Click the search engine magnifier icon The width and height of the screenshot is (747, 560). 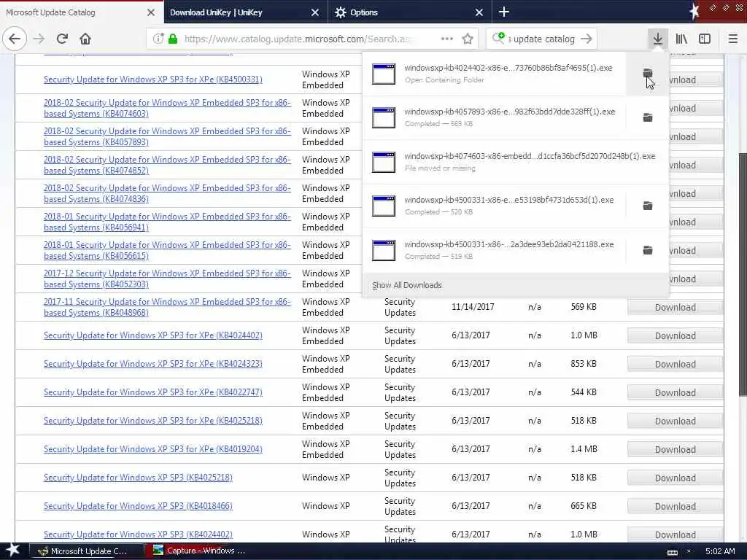498,39
